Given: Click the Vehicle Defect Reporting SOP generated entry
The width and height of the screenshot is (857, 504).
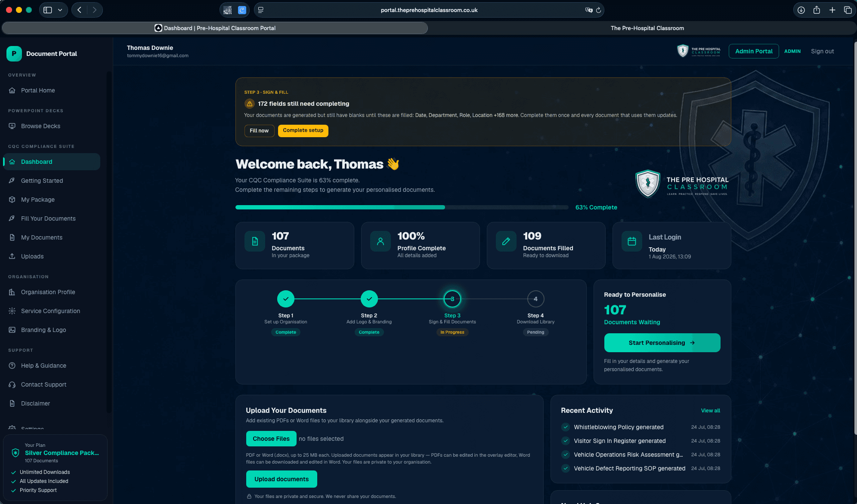Looking at the screenshot, I should click(640, 468).
